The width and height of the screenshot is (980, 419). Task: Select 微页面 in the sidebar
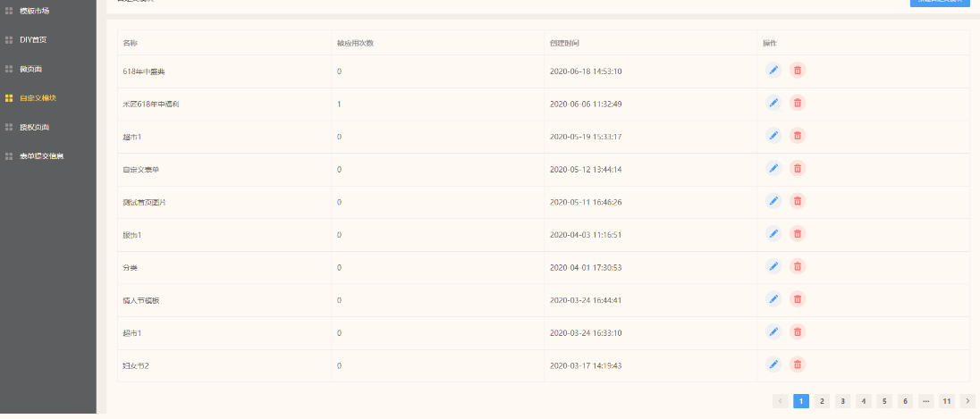31,69
